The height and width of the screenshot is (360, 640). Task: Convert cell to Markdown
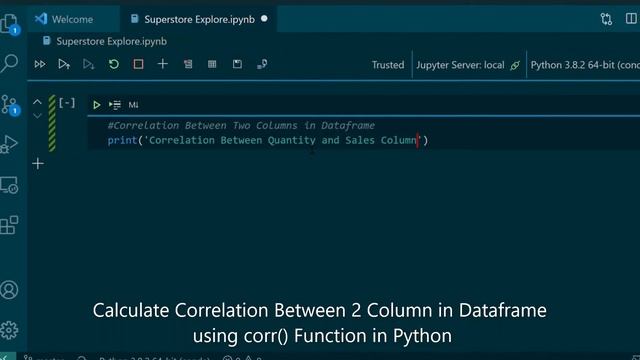[133, 105]
